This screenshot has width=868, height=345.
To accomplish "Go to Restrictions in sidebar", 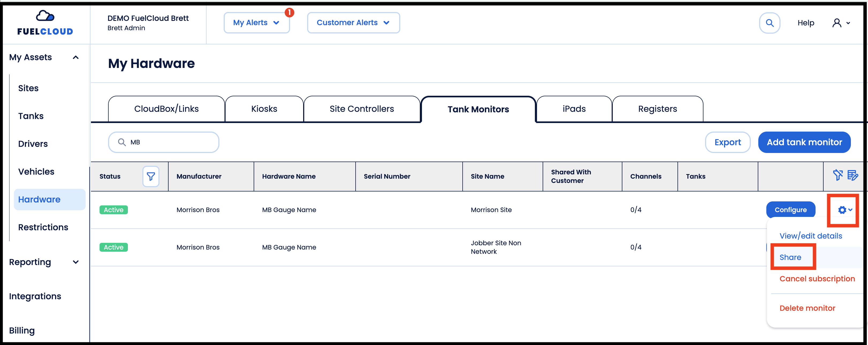I will coord(43,227).
